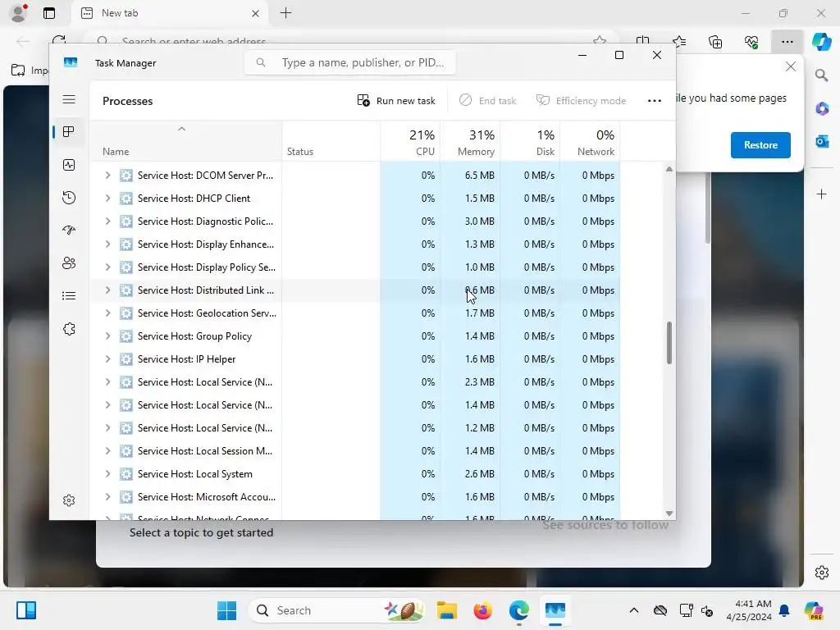
Task: Sort processes by Memory column
Action: pos(470,143)
